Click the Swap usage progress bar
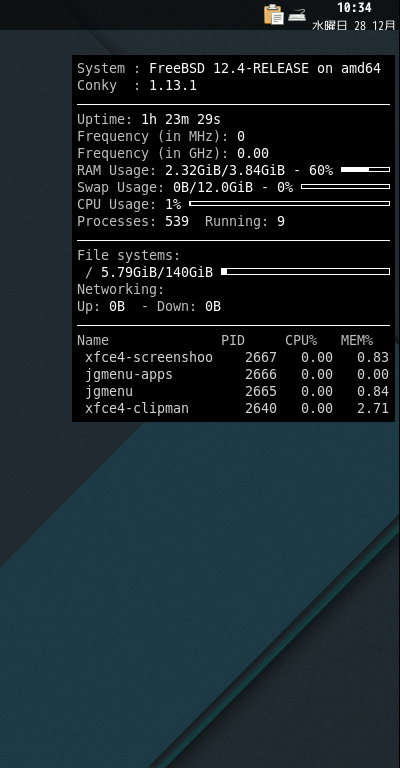400x768 pixels. coord(345,187)
